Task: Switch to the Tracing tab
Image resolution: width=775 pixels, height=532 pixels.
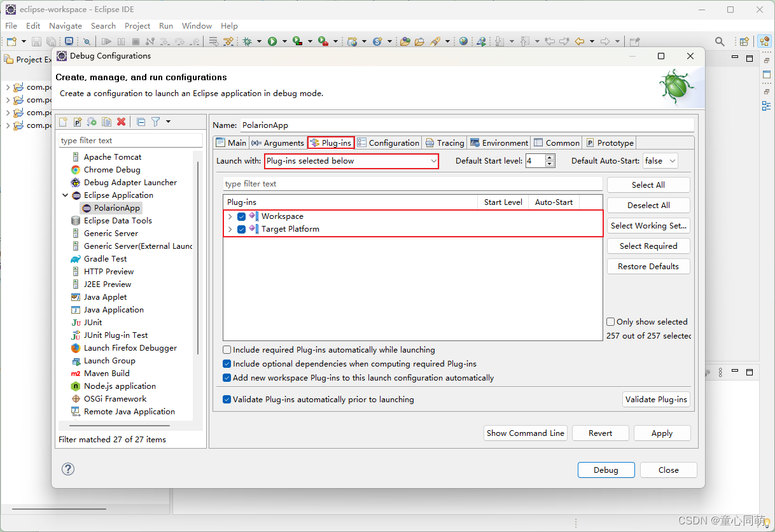Action: point(445,143)
